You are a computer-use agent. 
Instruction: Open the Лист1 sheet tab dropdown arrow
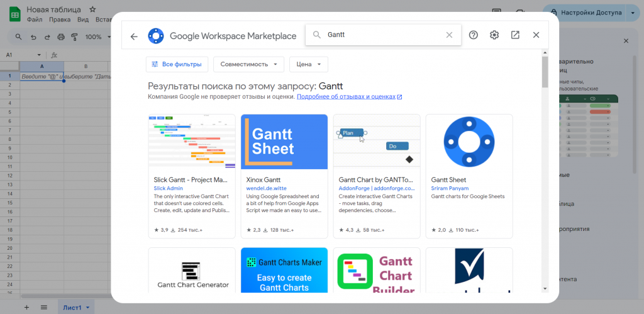[88, 308]
